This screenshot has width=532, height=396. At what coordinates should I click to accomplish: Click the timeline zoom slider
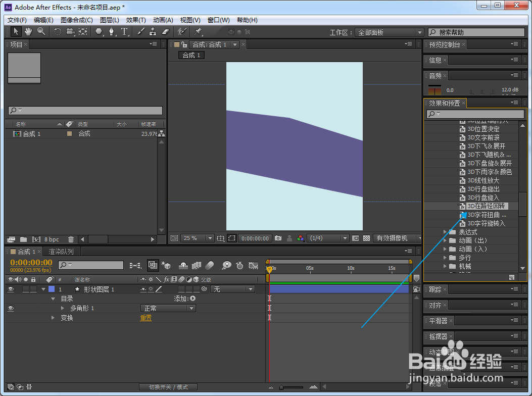(292, 387)
